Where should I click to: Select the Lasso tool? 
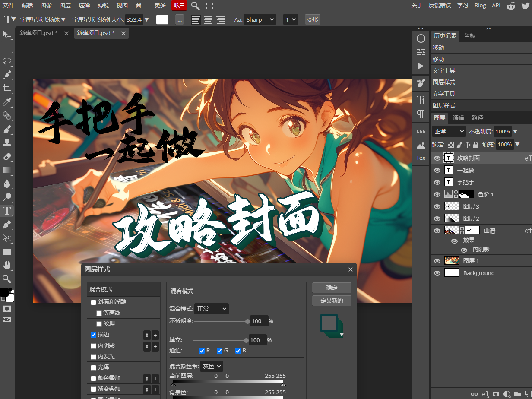7,61
